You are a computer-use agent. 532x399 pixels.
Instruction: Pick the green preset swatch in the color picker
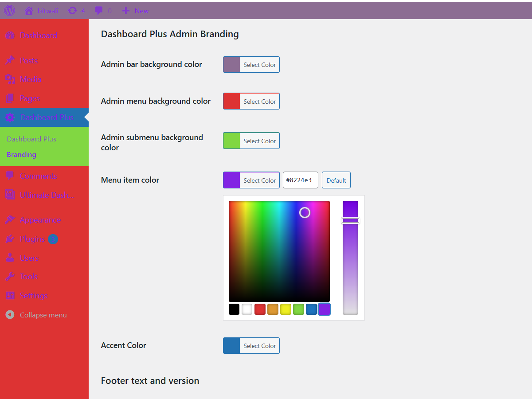tap(298, 309)
